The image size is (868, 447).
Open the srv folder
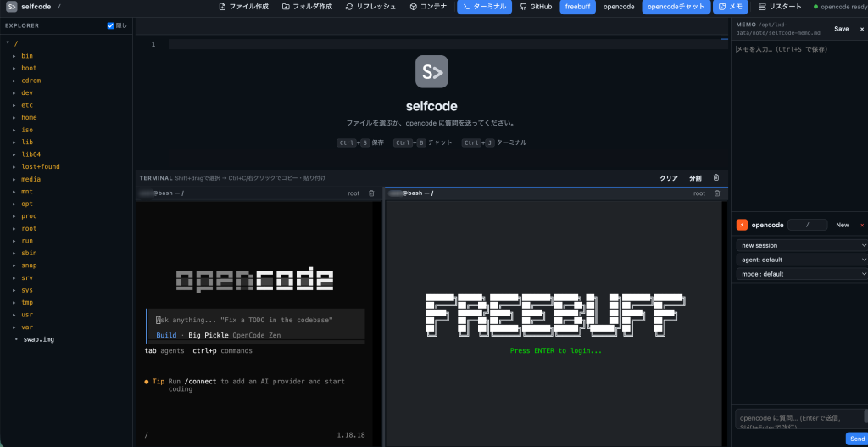pyautogui.click(x=26, y=277)
